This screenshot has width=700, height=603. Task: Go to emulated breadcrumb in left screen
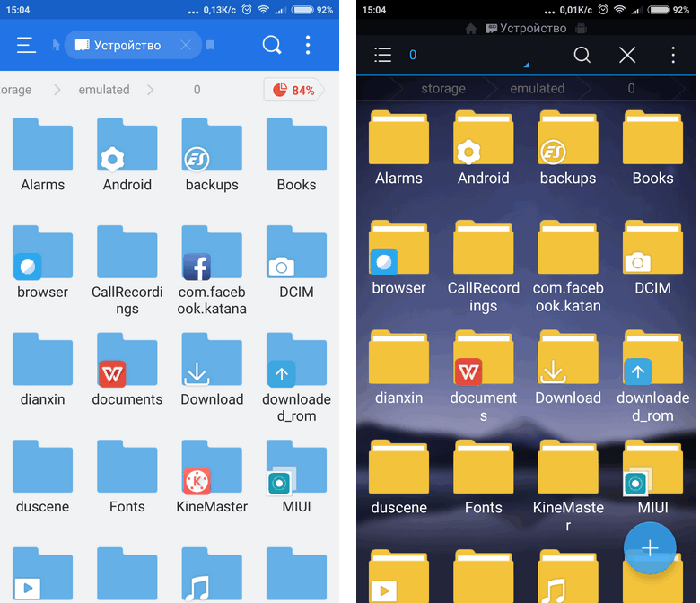[x=104, y=90]
